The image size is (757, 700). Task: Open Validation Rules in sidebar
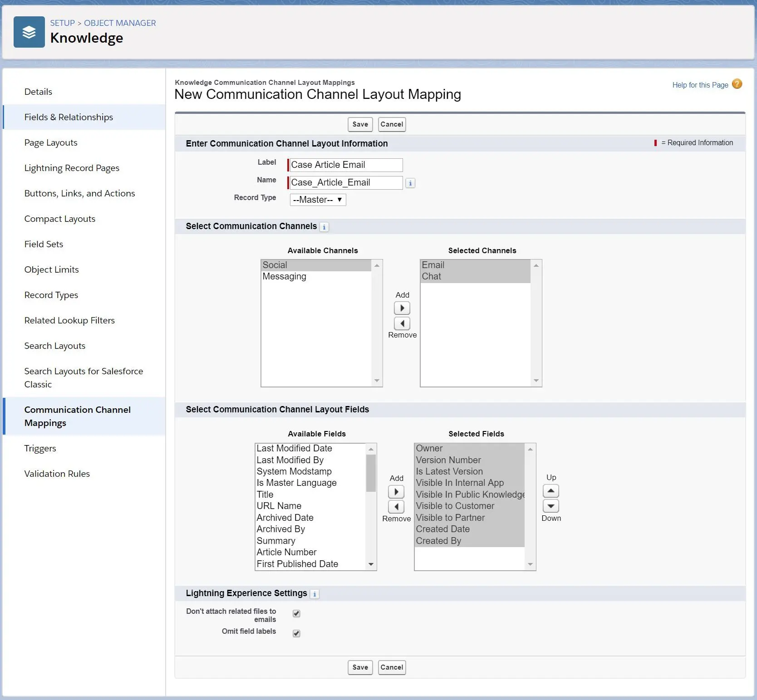point(84,474)
